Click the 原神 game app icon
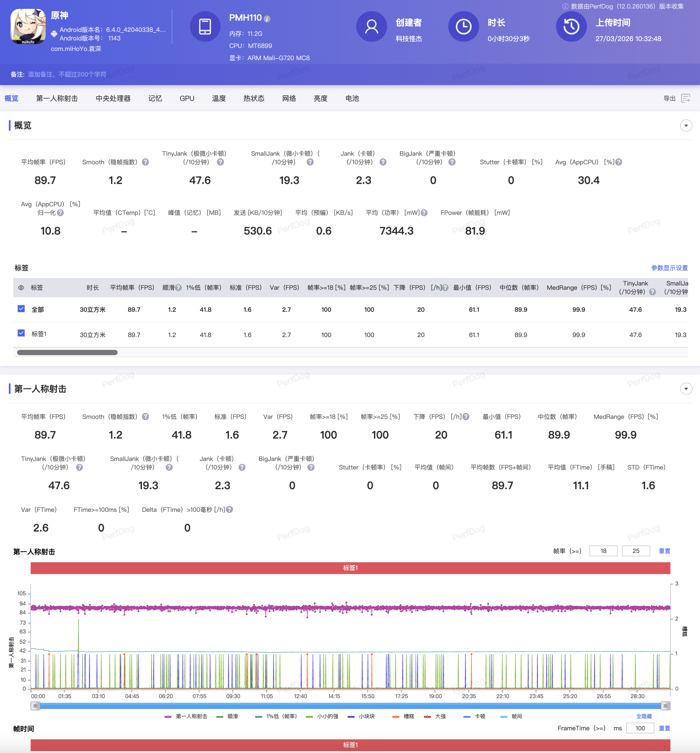Image resolution: width=700 pixels, height=753 pixels. [28, 27]
